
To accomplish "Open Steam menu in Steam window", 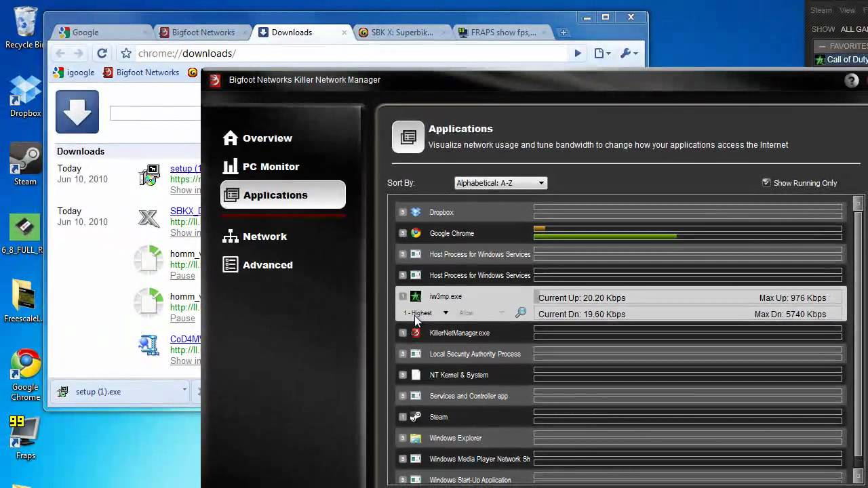I will pos(821,10).
